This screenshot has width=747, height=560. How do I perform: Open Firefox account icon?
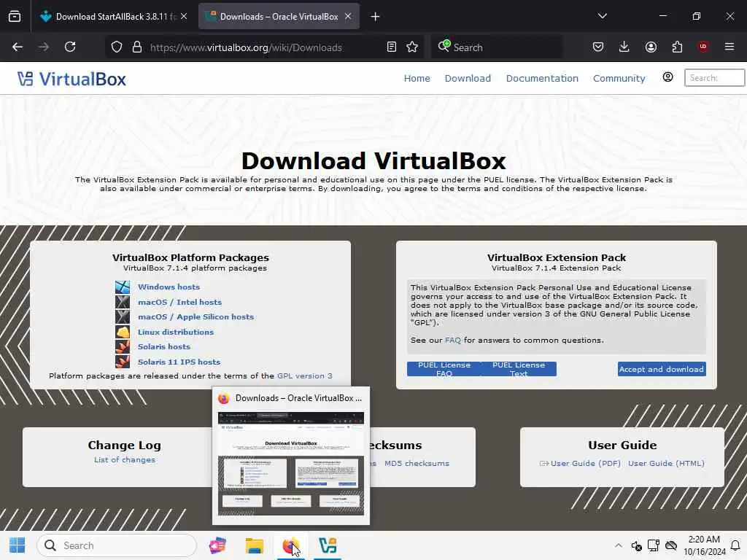click(x=651, y=47)
